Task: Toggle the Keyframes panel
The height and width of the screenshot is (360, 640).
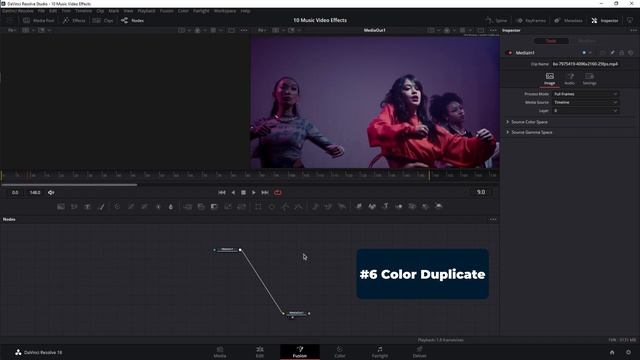Action: coord(531,20)
